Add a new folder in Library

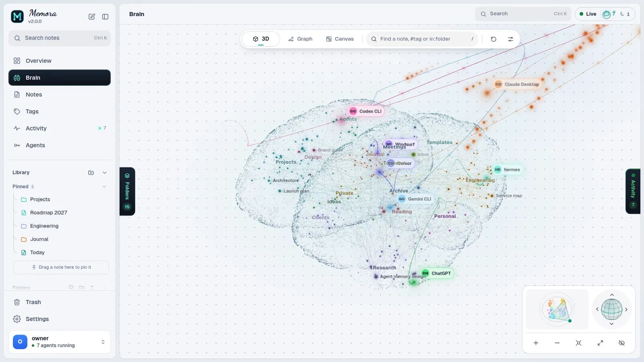pyautogui.click(x=91, y=173)
